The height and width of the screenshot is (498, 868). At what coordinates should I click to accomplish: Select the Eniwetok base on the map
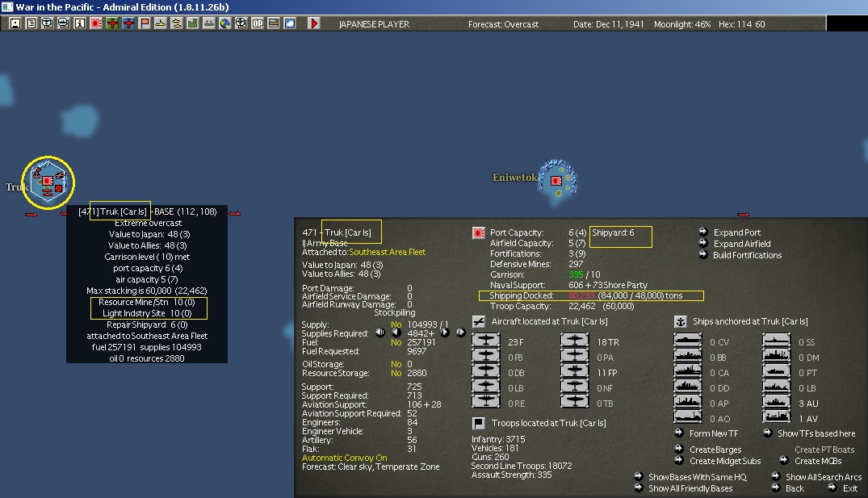tap(556, 180)
